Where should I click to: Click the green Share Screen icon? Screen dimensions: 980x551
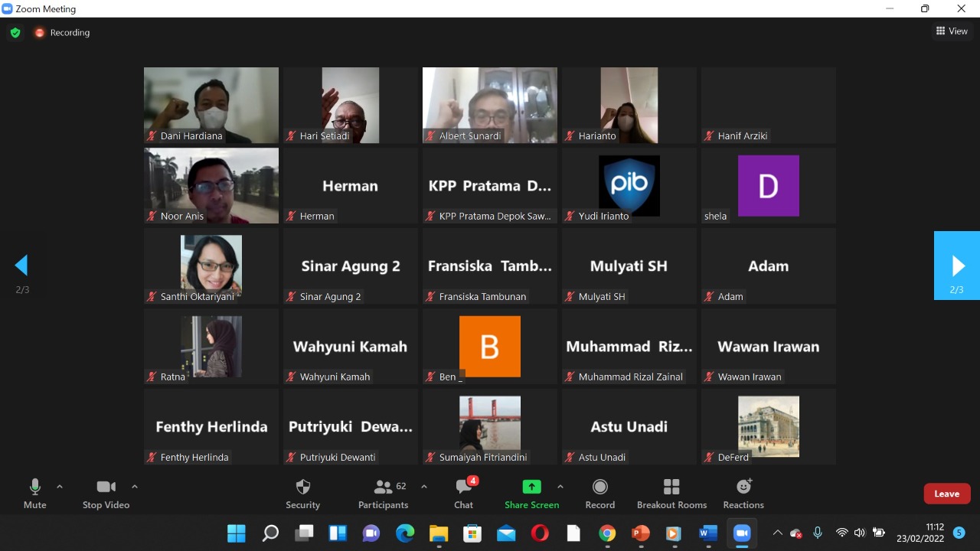point(531,487)
